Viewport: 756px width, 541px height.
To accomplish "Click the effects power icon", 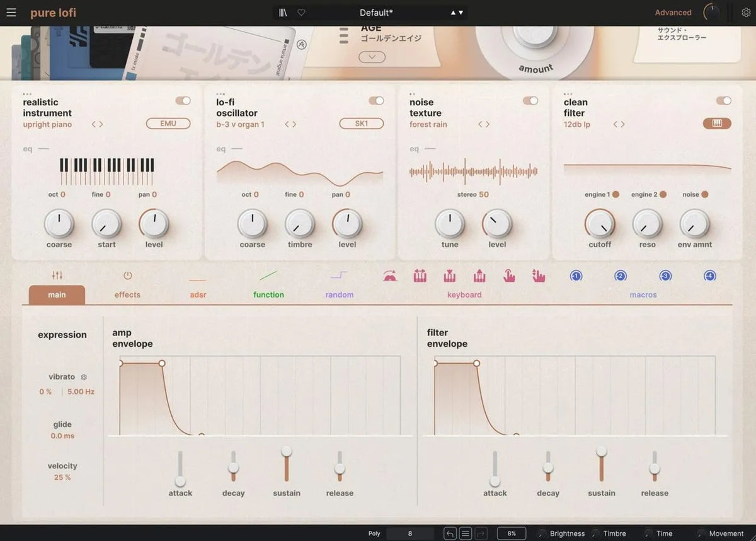I will (x=127, y=276).
